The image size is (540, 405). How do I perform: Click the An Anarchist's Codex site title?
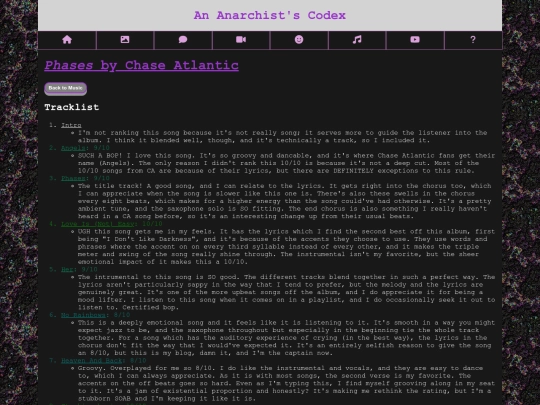pyautogui.click(x=270, y=15)
